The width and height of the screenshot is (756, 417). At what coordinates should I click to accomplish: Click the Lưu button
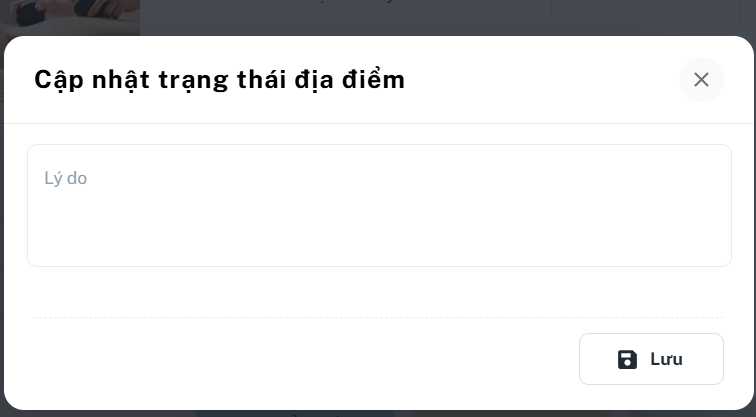[x=651, y=359]
